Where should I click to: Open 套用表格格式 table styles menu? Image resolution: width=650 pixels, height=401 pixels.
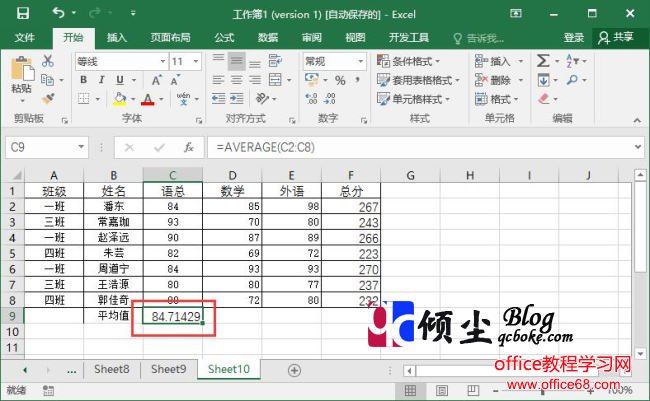pos(418,80)
